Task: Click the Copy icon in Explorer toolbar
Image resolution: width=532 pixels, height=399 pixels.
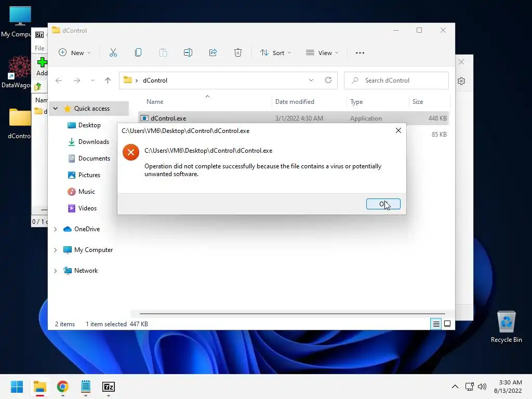Action: pos(138,52)
